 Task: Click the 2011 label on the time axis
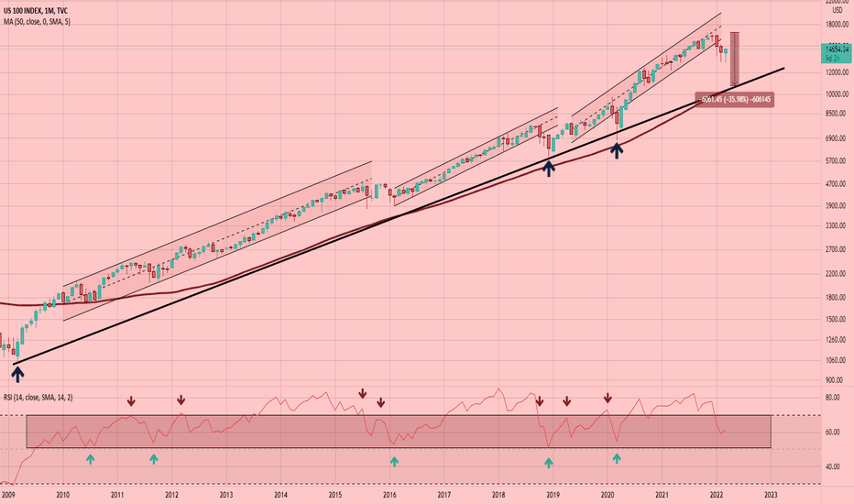[x=117, y=494]
